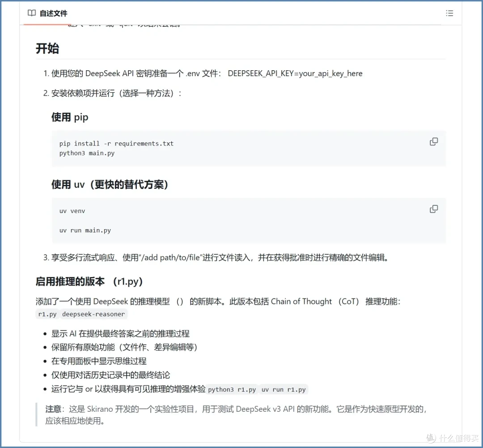
Task: Select the 自述文件 tab
Action: [x=47, y=13]
